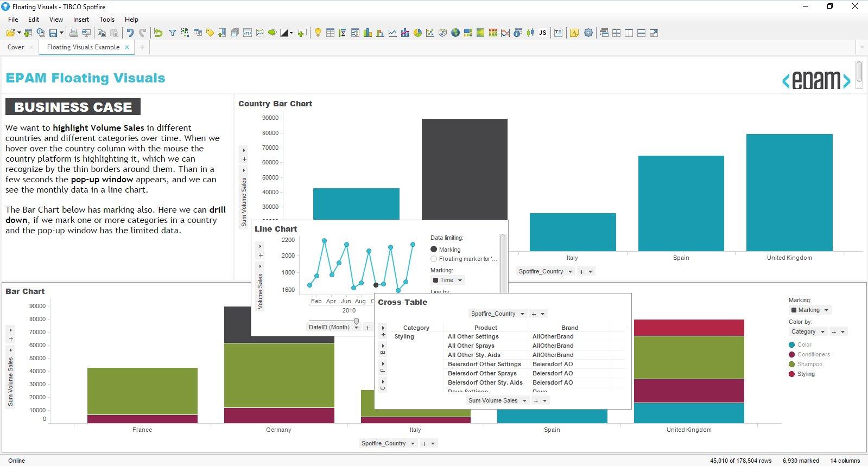The width and height of the screenshot is (868, 466).
Task: Click the Print toolbar icon
Action: (73, 33)
